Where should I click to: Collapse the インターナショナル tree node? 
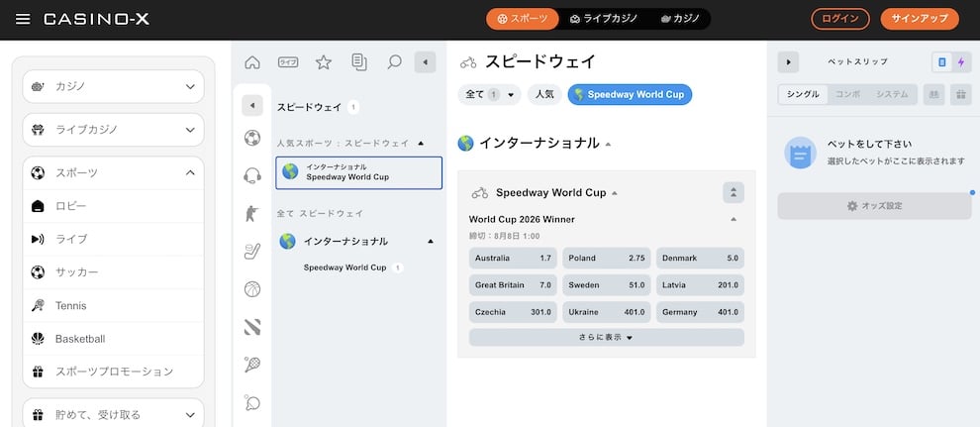coord(430,242)
